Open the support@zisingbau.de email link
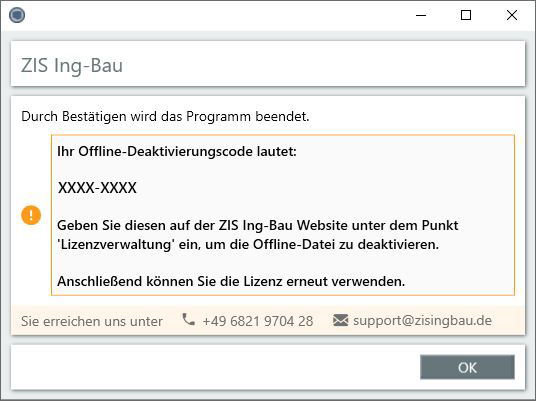The width and height of the screenshot is (536, 401). pos(422,321)
